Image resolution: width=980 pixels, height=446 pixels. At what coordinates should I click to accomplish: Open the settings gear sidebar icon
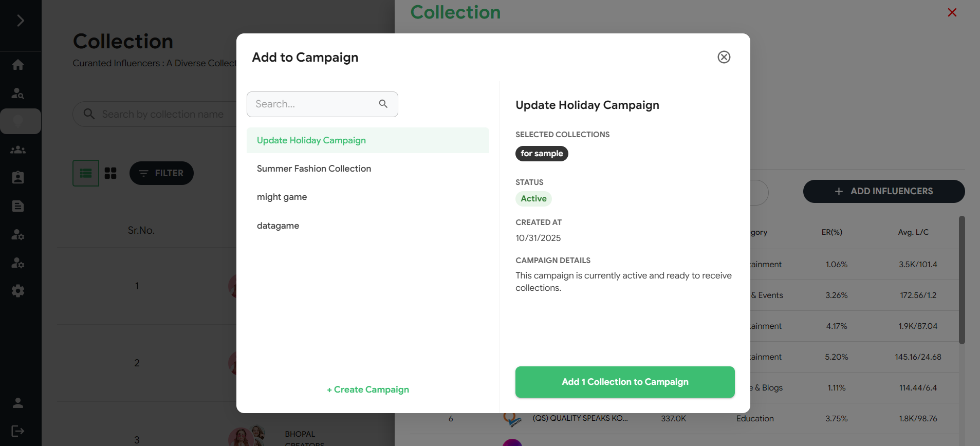pyautogui.click(x=18, y=291)
